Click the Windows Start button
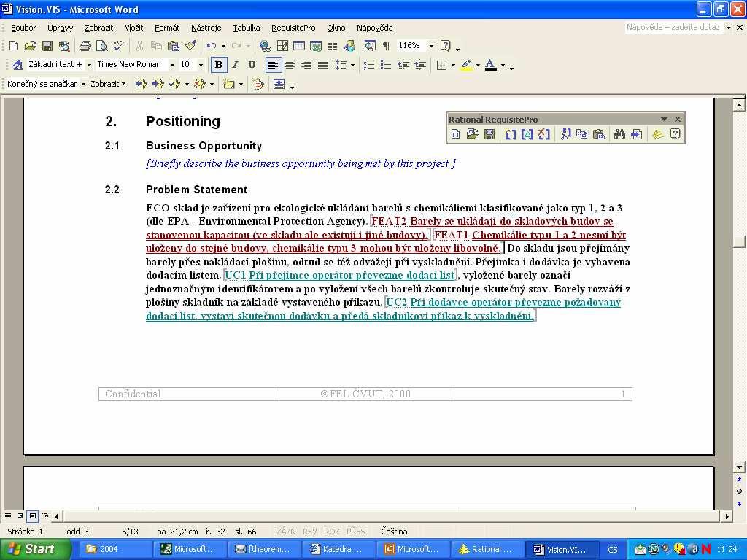 (x=36, y=549)
